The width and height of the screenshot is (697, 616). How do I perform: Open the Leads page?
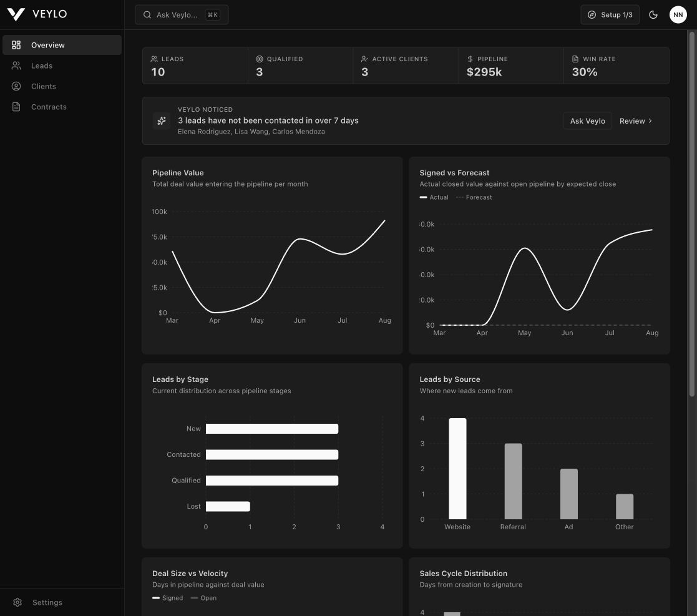62,66
